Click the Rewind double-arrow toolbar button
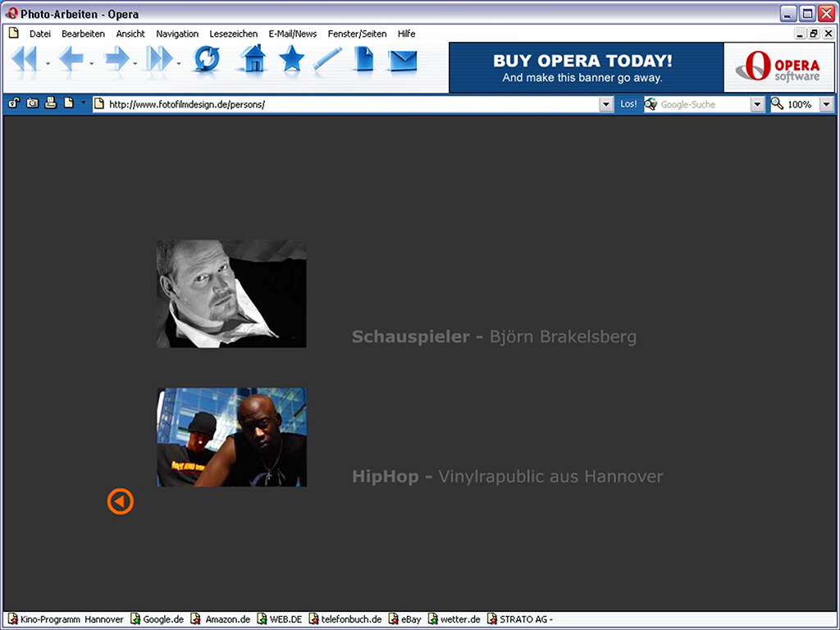Screen dimensions: 840x630 (x=25, y=58)
